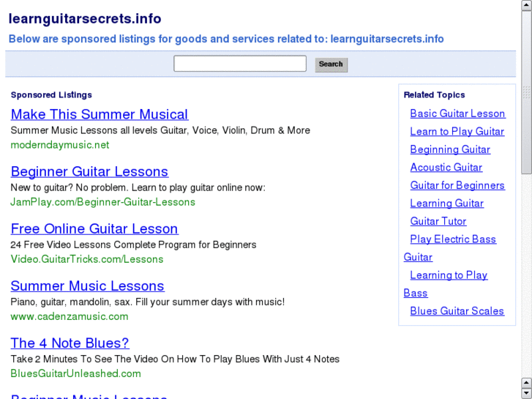The image size is (532, 399).
Task: Select Beginning Guitar related topic
Action: pos(450,149)
